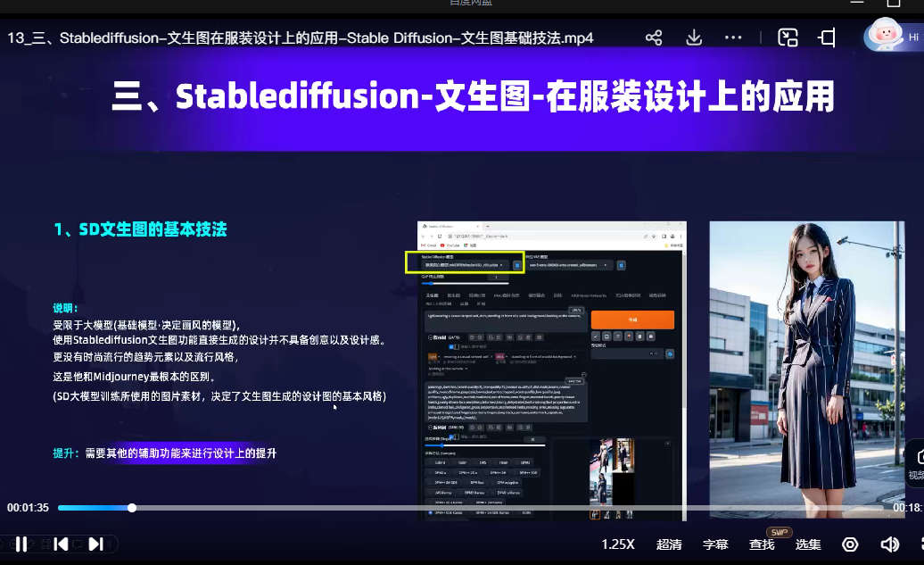Click the pin window icon beside picture-in-picture
Image resolution: width=924 pixels, height=565 pixels.
coord(826,37)
